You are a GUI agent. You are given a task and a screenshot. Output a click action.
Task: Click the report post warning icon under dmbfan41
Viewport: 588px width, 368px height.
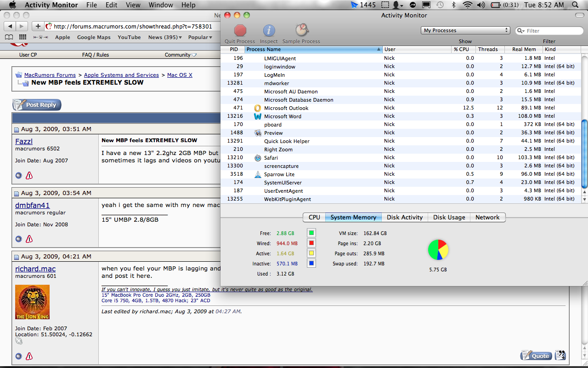point(29,239)
